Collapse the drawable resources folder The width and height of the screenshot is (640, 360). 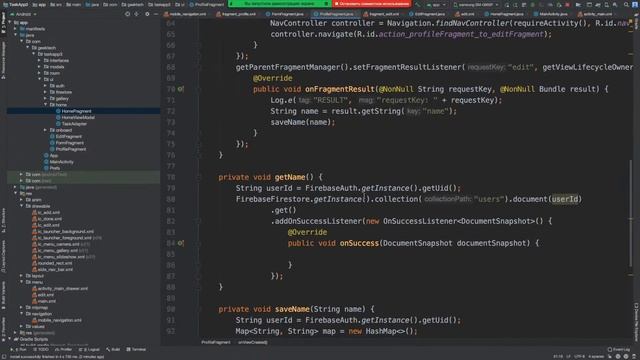tap(22, 206)
